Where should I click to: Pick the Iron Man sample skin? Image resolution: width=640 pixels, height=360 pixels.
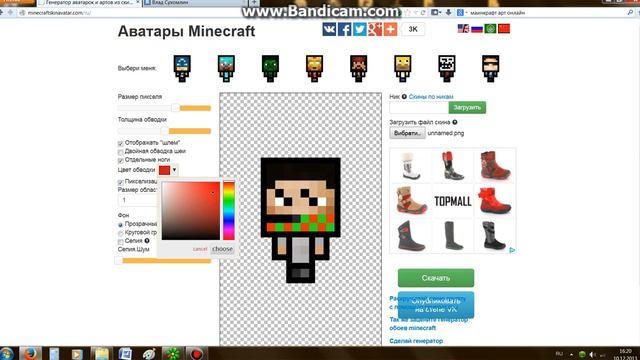pos(314,69)
